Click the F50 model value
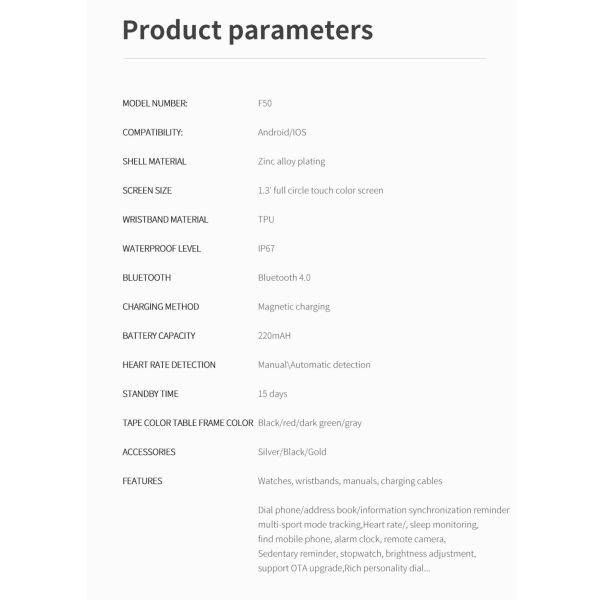 (x=265, y=103)
